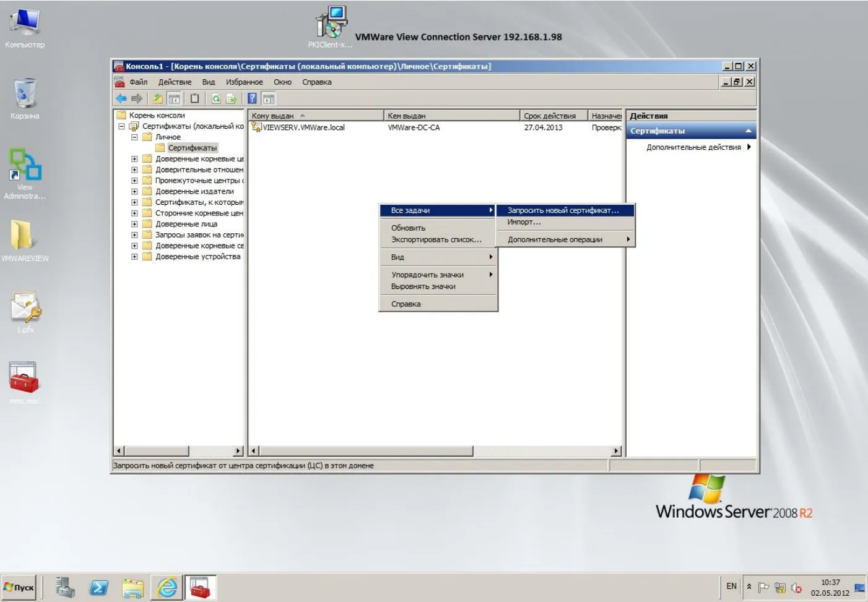Choose Запросить новый сертификат from the submenu

click(x=565, y=210)
